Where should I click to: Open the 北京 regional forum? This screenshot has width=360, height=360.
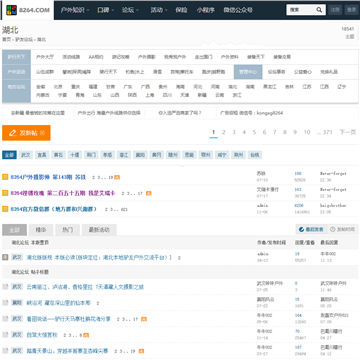[x=58, y=87]
